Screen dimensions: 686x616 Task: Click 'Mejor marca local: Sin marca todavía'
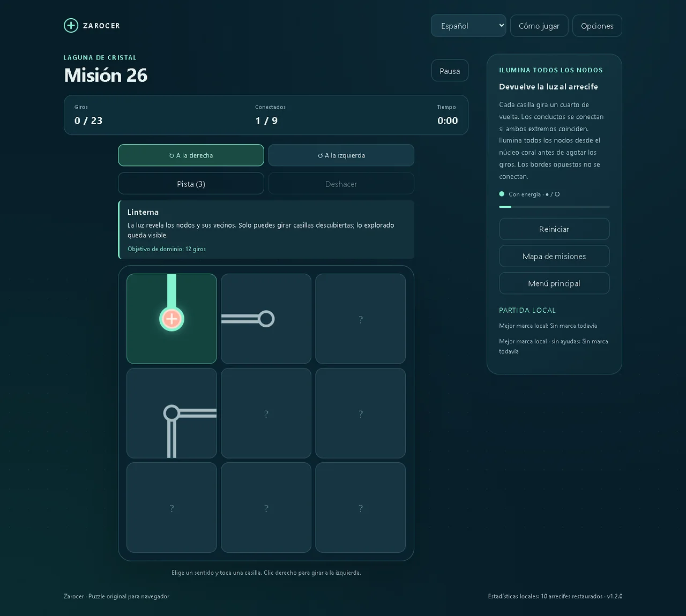coord(548,326)
